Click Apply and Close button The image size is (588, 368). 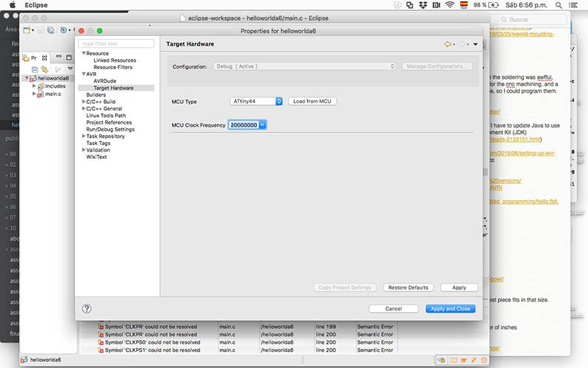[451, 308]
